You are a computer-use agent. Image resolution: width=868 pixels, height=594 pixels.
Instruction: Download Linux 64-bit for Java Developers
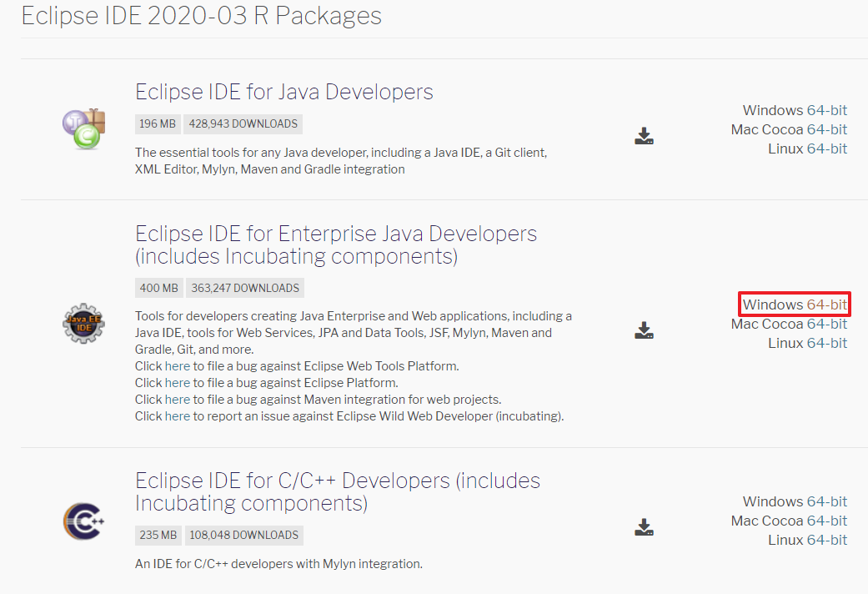[x=826, y=149]
